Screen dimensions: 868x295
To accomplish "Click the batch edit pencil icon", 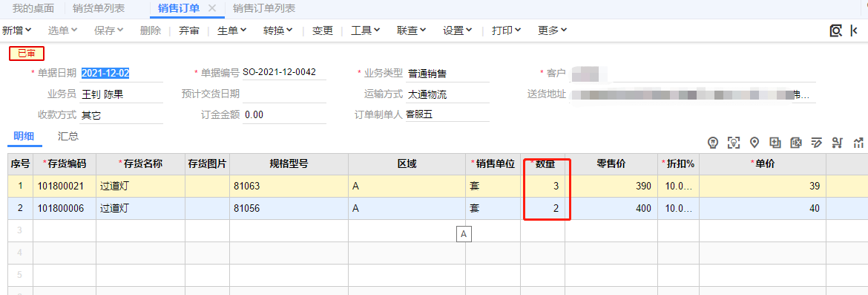I will (x=817, y=143).
